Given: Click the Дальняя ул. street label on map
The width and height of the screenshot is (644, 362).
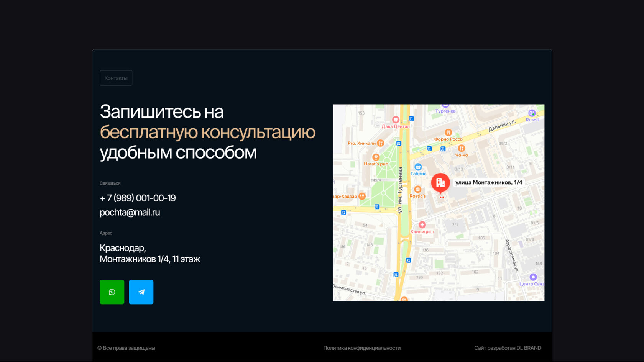Looking at the screenshot, I should [502, 126].
